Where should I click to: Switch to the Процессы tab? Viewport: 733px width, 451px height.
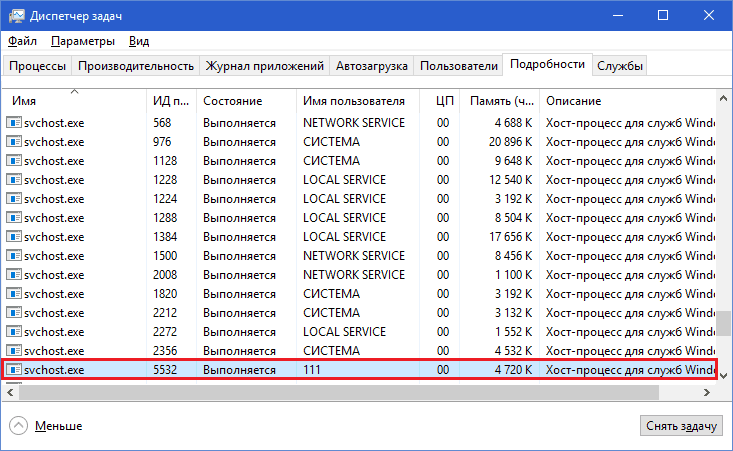(x=37, y=66)
